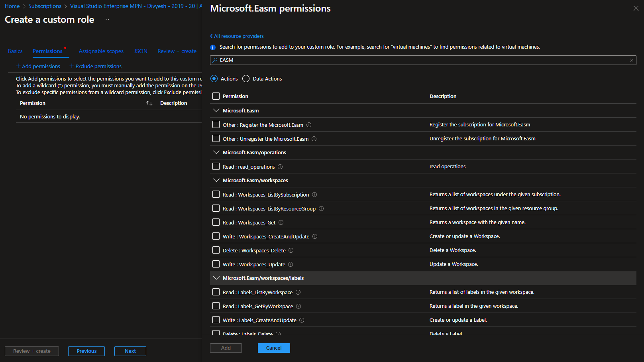
Task: Clear the EASM search box with X icon
Action: tap(632, 60)
